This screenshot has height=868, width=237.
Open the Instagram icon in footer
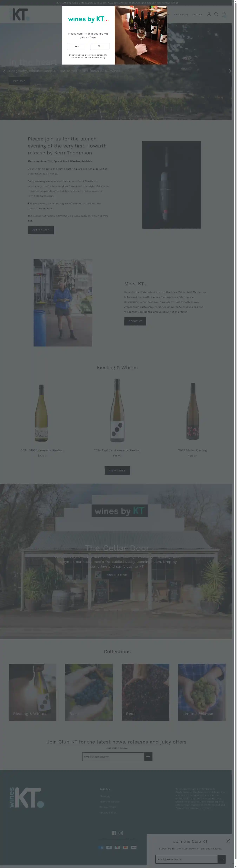click(121, 833)
